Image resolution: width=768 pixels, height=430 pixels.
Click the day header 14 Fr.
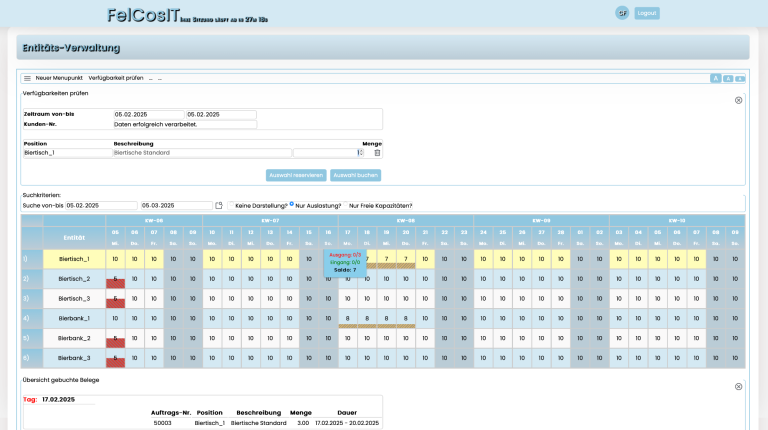289,238
